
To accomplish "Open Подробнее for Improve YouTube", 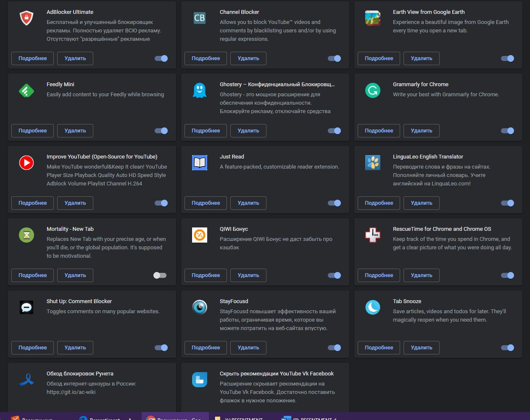I will tap(33, 203).
